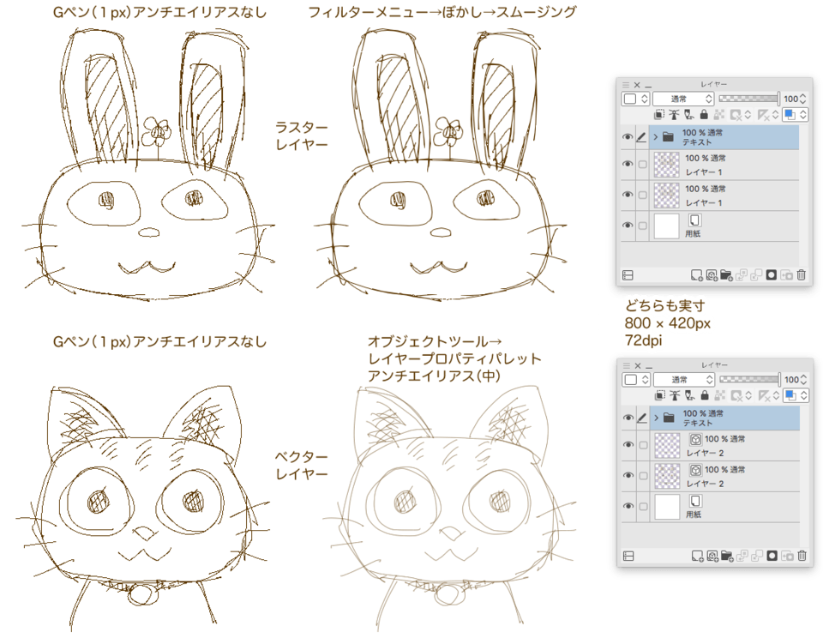
Task: Hide テキスト folder in レイヤー 1 panel
Action: (x=628, y=137)
